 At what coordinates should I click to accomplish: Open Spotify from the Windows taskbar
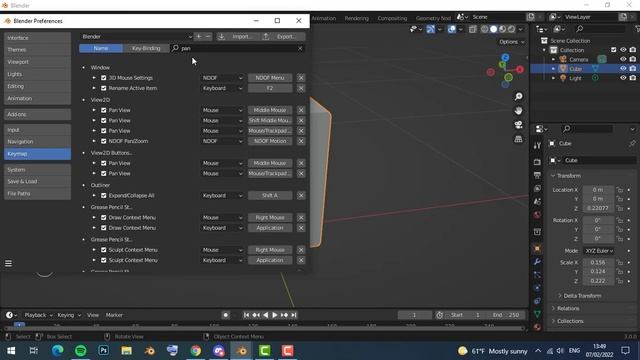pos(80,351)
